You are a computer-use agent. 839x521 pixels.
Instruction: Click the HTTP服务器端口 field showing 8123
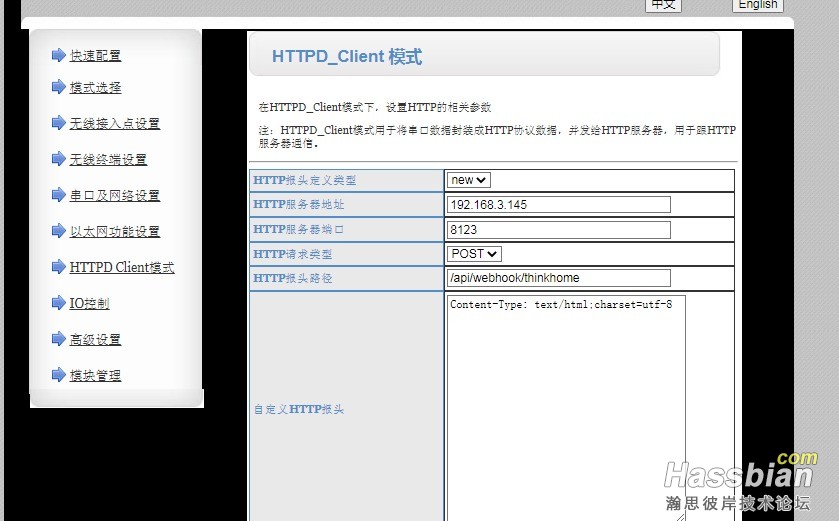tap(559, 230)
